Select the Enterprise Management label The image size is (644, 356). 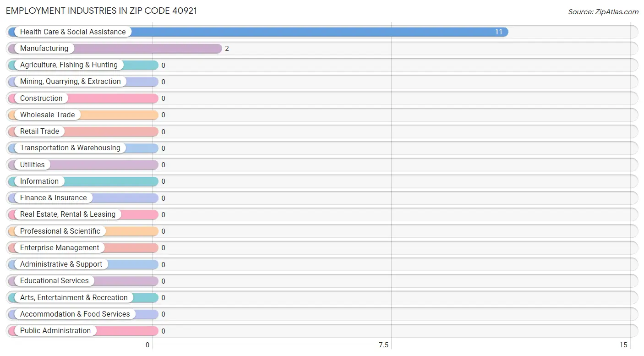pyautogui.click(x=60, y=248)
